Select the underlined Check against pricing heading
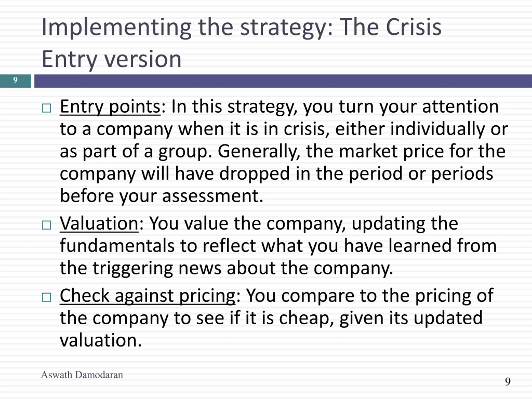The width and height of the screenshot is (532, 399). tap(148, 296)
